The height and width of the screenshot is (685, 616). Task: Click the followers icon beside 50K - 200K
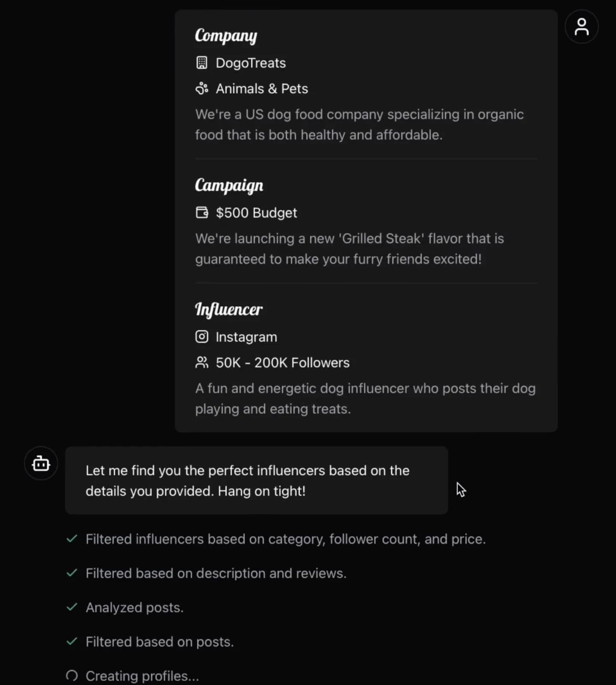click(202, 362)
